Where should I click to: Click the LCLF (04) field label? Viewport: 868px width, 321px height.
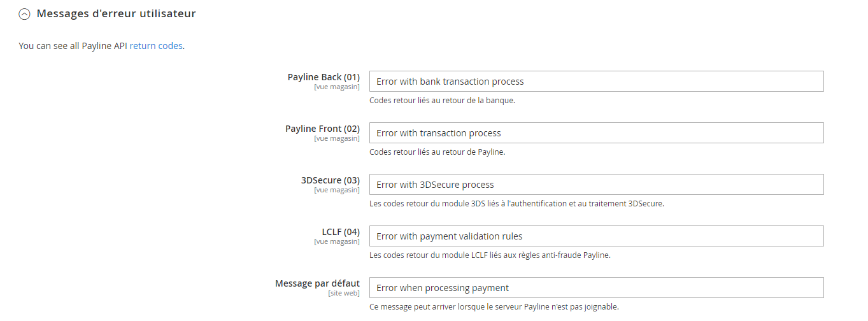(341, 232)
